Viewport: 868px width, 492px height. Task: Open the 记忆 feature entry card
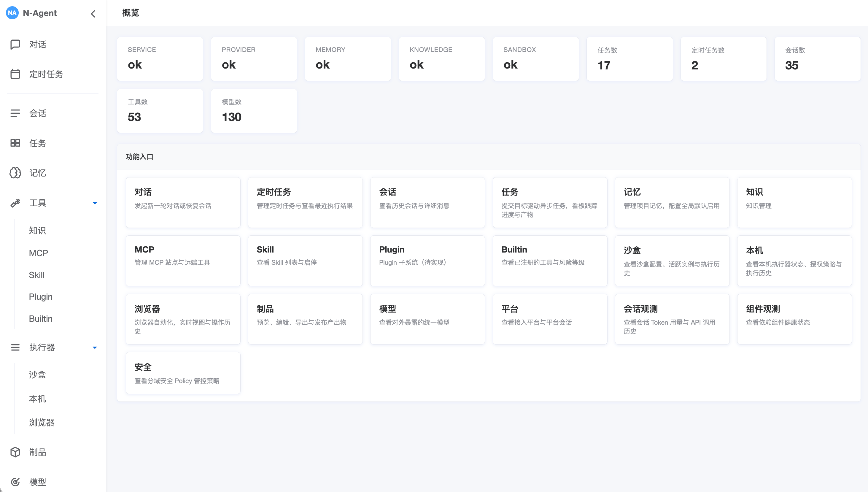tap(673, 202)
